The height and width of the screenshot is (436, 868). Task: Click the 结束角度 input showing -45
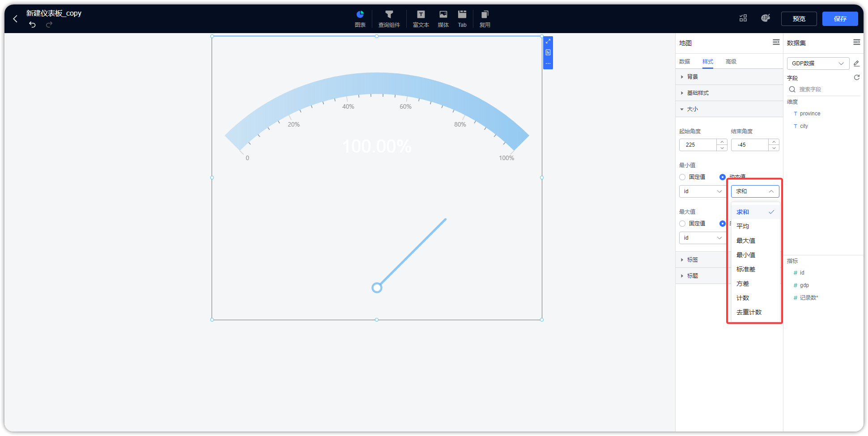[750, 145]
